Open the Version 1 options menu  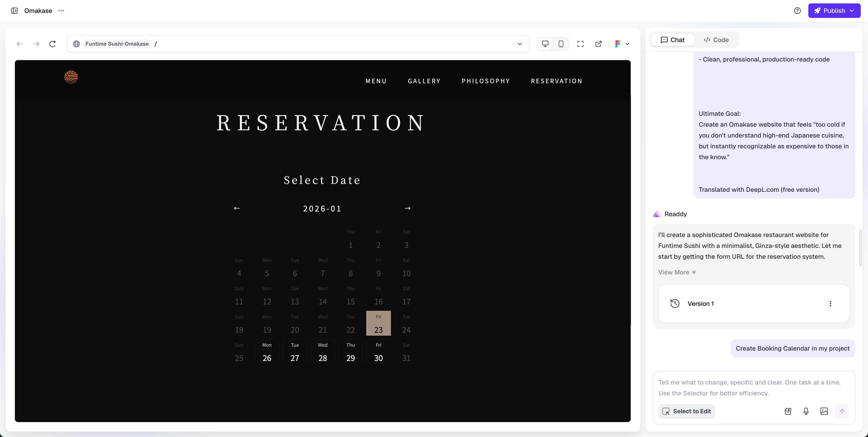pyautogui.click(x=831, y=304)
